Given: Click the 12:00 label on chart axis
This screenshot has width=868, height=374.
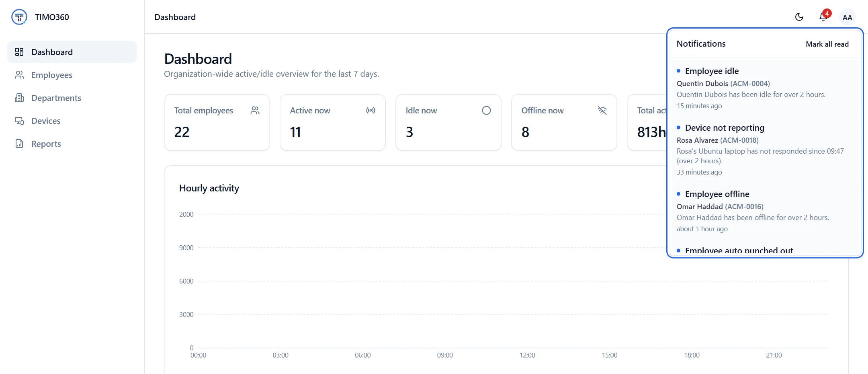Looking at the screenshot, I should click(x=527, y=355).
